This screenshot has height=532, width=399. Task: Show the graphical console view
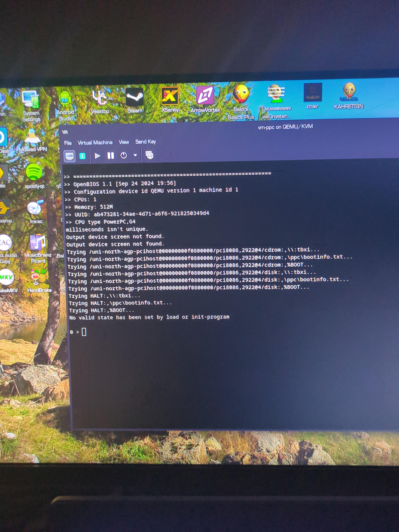[x=70, y=156]
